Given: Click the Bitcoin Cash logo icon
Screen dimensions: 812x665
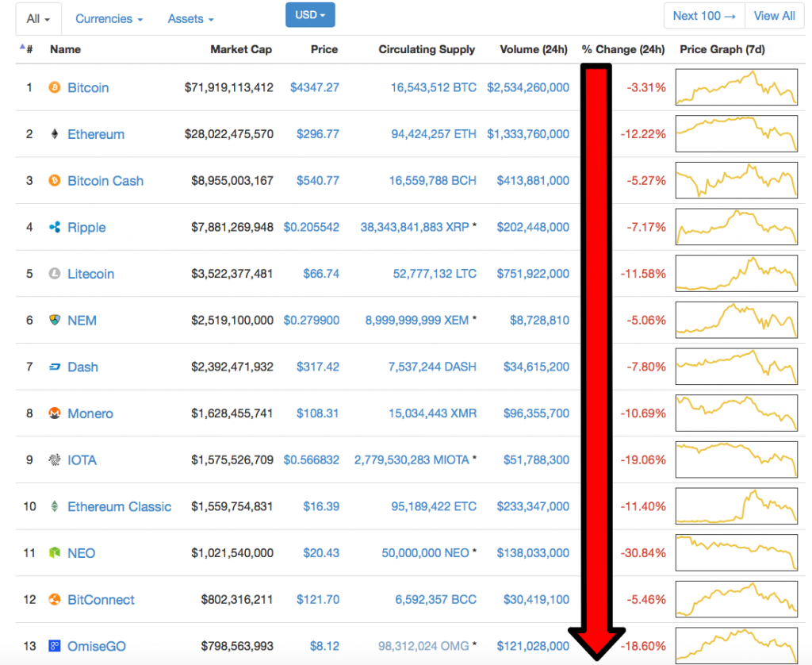Looking at the screenshot, I should pyautogui.click(x=55, y=180).
